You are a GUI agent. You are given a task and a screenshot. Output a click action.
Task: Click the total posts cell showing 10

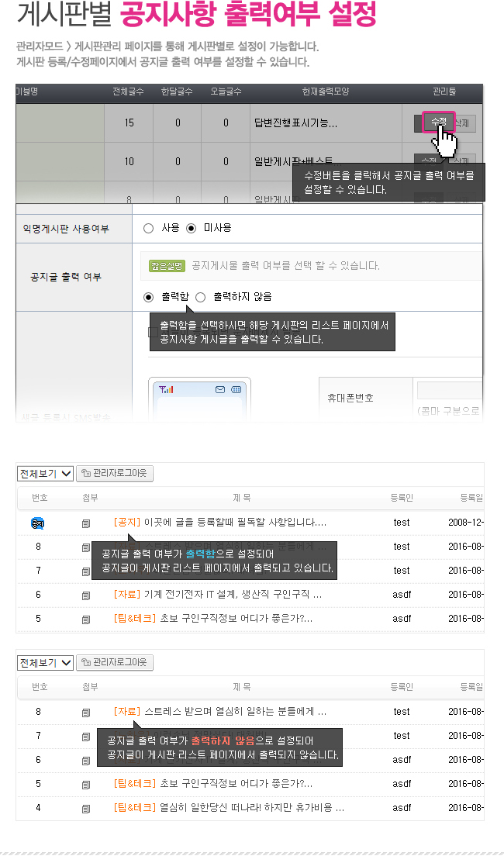[129, 161]
